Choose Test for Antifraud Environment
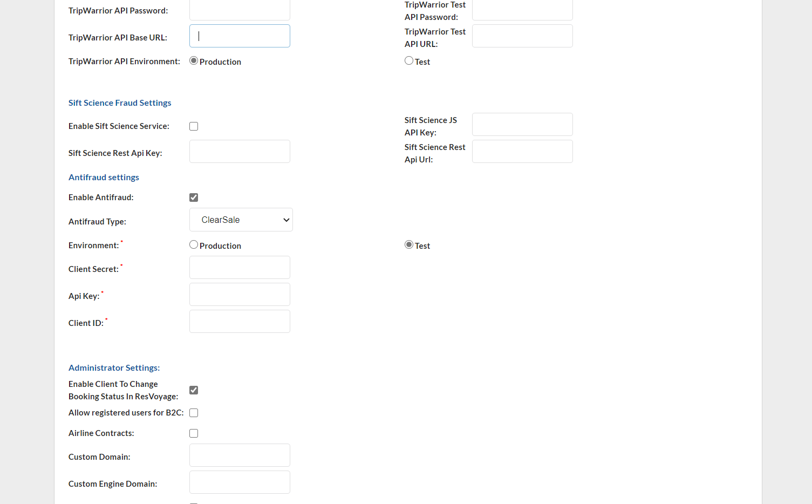 pos(409,245)
